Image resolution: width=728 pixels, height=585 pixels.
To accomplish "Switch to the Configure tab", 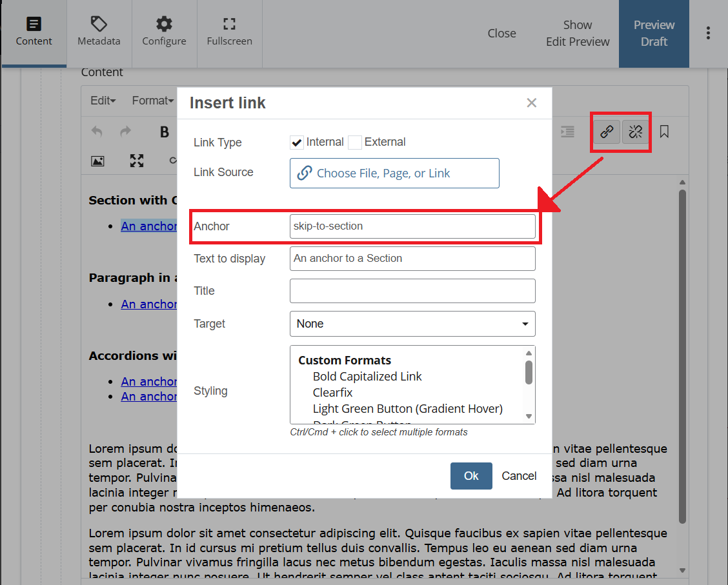I will (x=164, y=34).
